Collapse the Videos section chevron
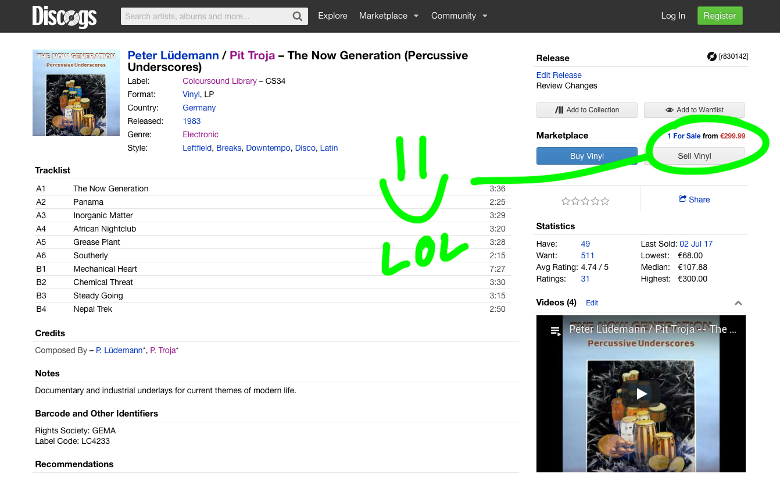Screen dimensions: 780x477 738,302
